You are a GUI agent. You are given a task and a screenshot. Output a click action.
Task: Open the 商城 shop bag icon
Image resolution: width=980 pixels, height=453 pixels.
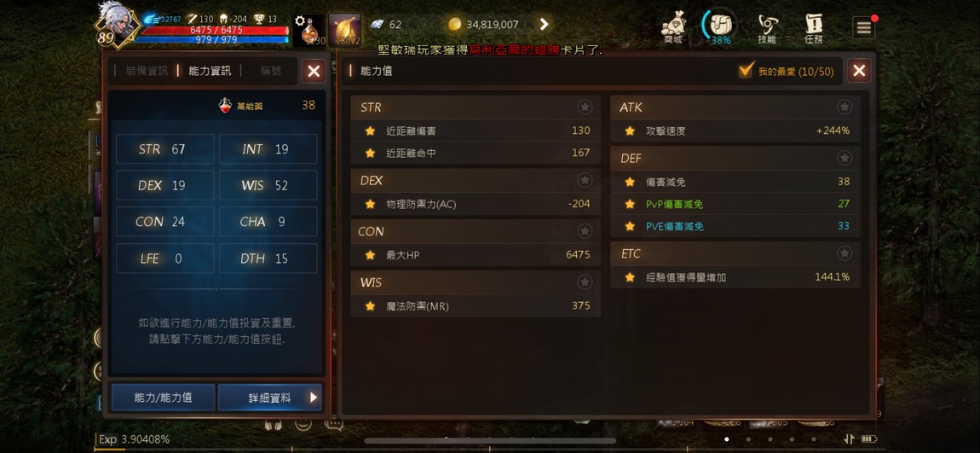point(673,27)
